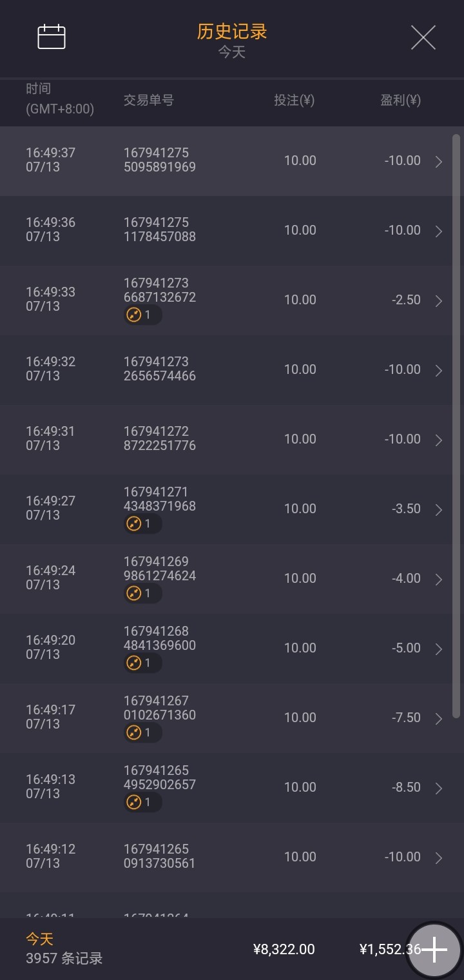
Task: Expand the 16:49:36 record chevron
Action: pyautogui.click(x=439, y=231)
